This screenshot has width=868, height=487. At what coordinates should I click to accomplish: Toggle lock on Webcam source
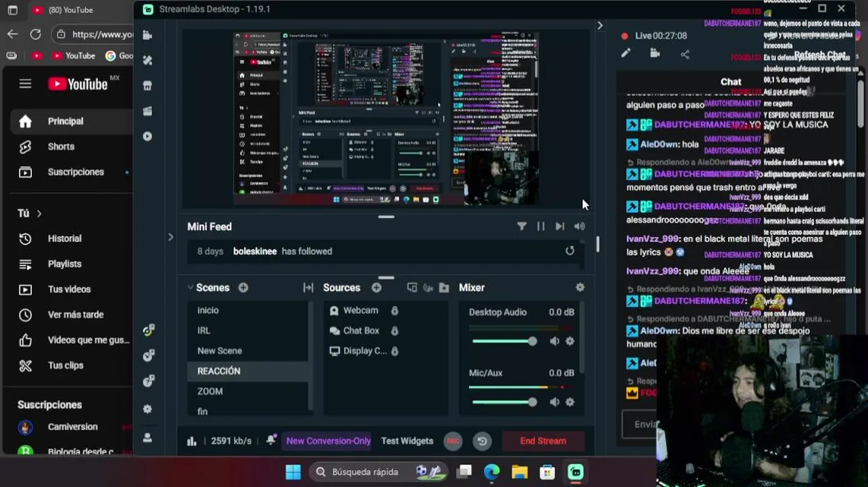click(x=394, y=310)
